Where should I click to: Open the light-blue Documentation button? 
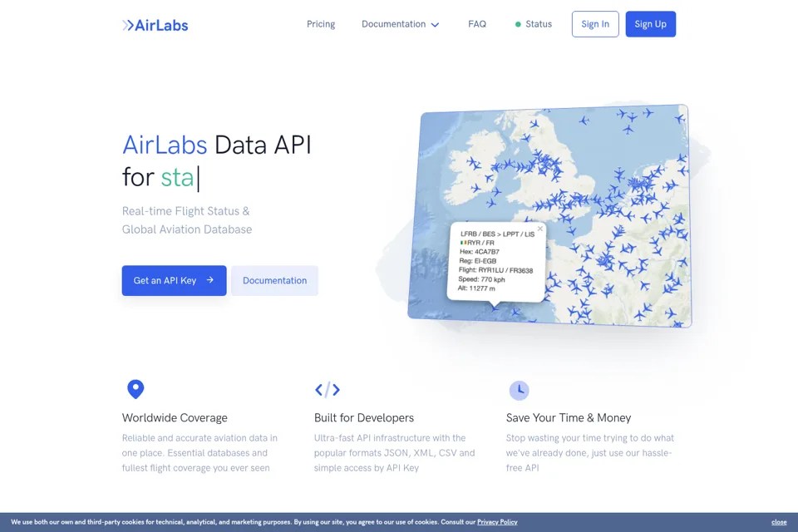coord(275,280)
